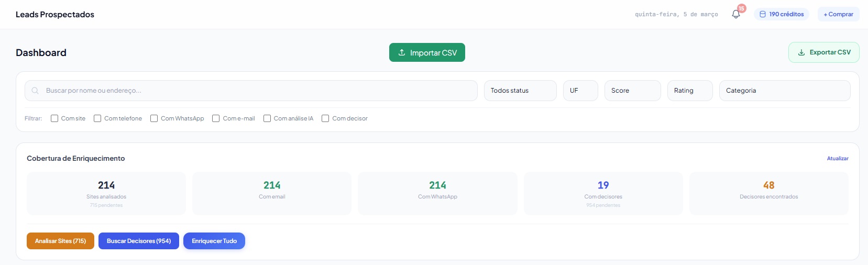868x265 pixels.
Task: Click the red notification count badge
Action: [741, 8]
